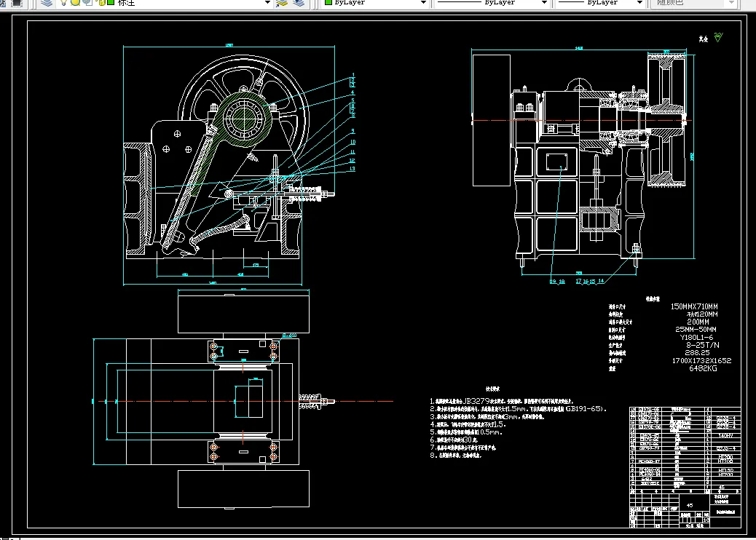
Task: Select GB191-65 in technical note 2
Action: [x=584, y=408]
